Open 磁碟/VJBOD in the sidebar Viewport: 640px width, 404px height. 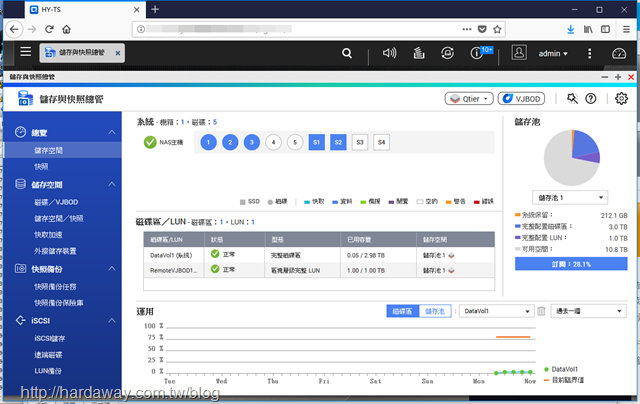[56, 202]
